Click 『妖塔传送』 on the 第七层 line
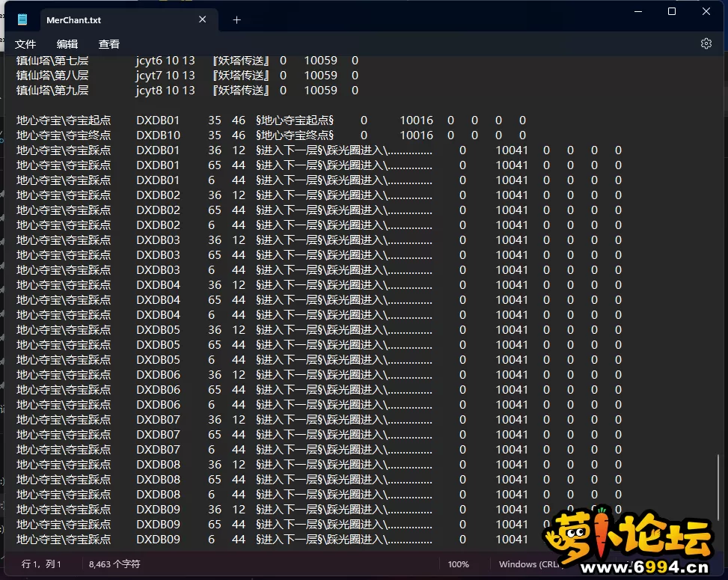The image size is (728, 580). click(240, 61)
